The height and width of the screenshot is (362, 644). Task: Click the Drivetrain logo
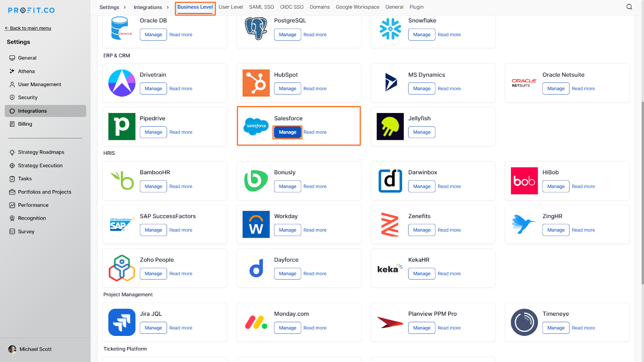click(122, 83)
